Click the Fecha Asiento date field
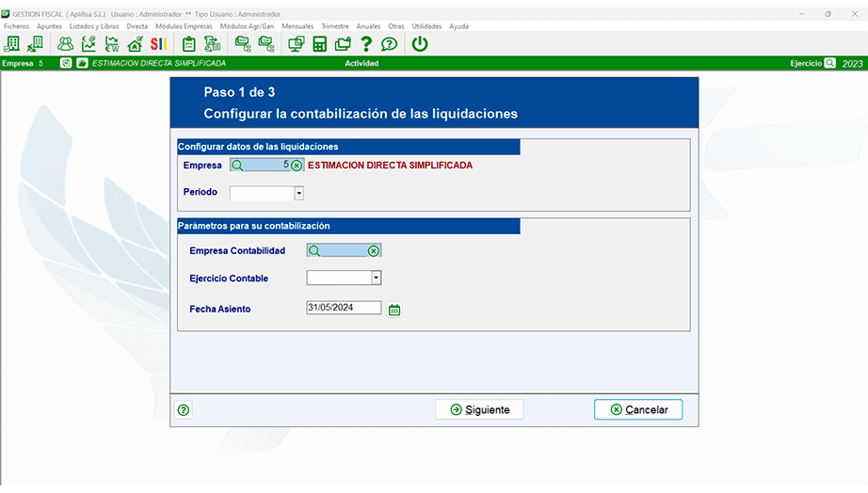Viewport: 868px width, 493px height. click(x=343, y=309)
